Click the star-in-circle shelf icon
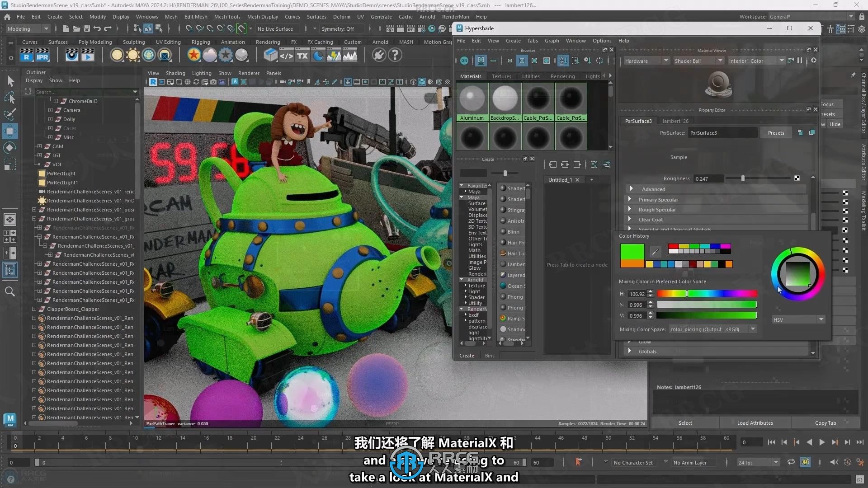 pyautogui.click(x=194, y=55)
